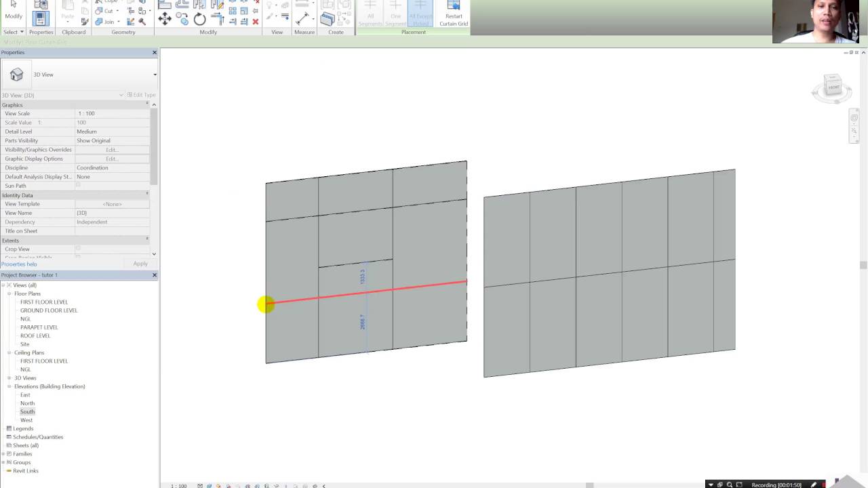The image size is (868, 488).
Task: Toggle the Sun Path checkbox
Action: (78, 186)
